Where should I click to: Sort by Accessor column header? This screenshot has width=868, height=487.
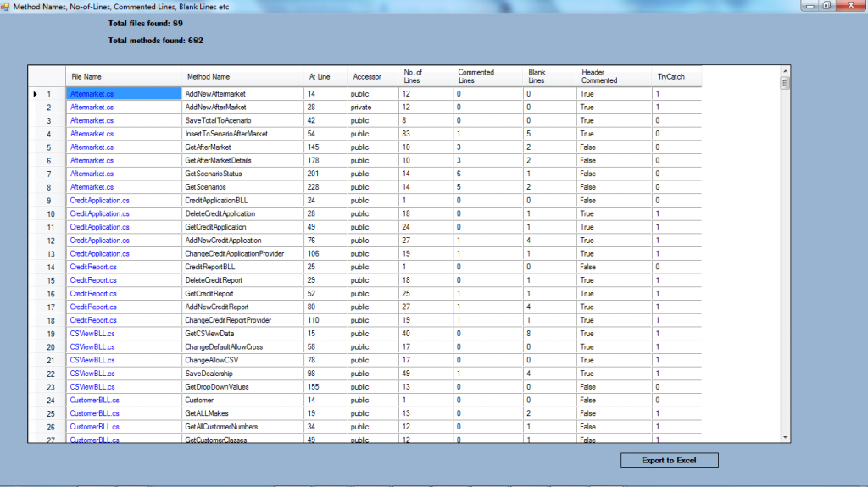[373, 76]
